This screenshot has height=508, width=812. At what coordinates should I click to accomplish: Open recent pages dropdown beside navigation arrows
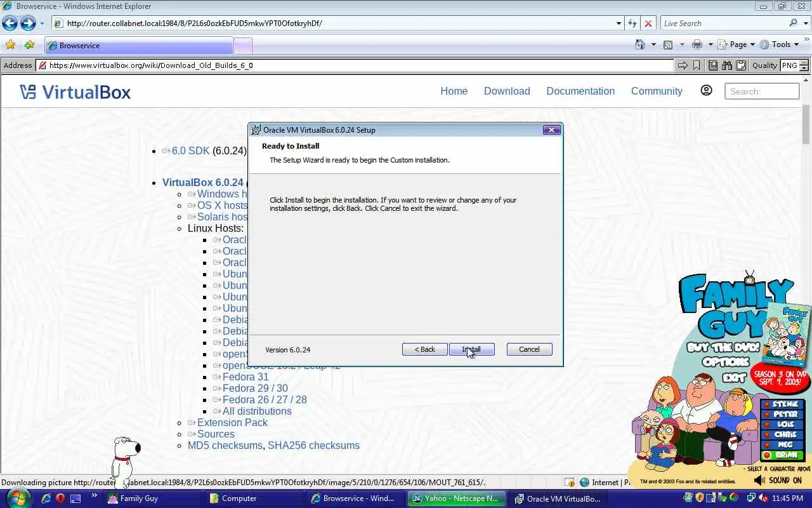pyautogui.click(x=42, y=23)
